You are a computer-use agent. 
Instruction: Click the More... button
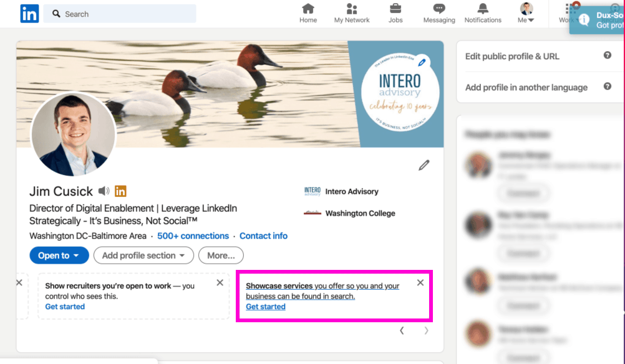tap(221, 256)
